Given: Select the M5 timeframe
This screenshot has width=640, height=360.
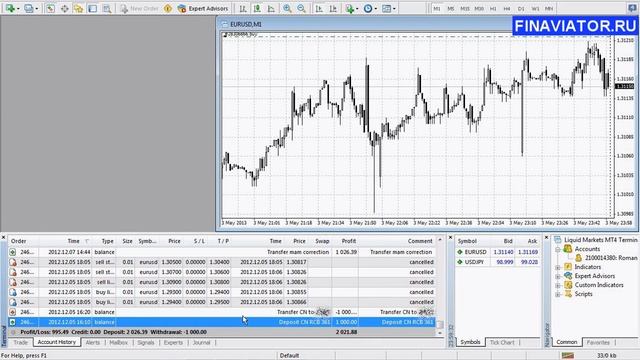Looking at the screenshot, I should [x=451, y=9].
